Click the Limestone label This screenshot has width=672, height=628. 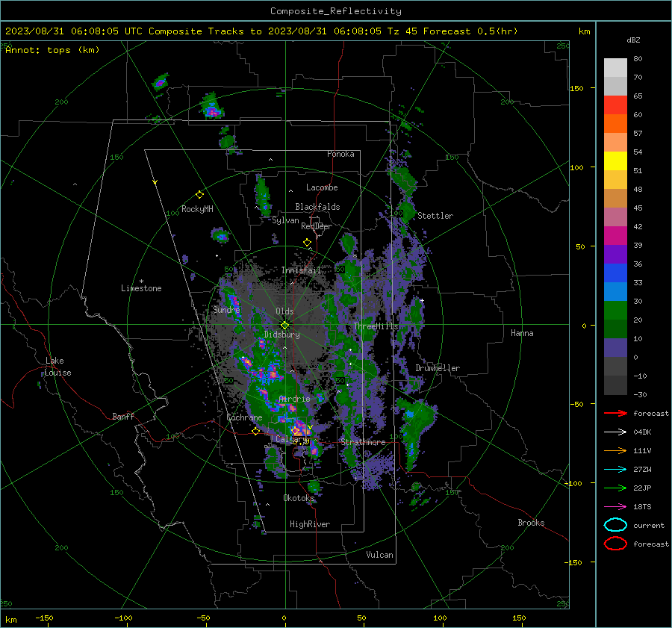pyautogui.click(x=141, y=288)
